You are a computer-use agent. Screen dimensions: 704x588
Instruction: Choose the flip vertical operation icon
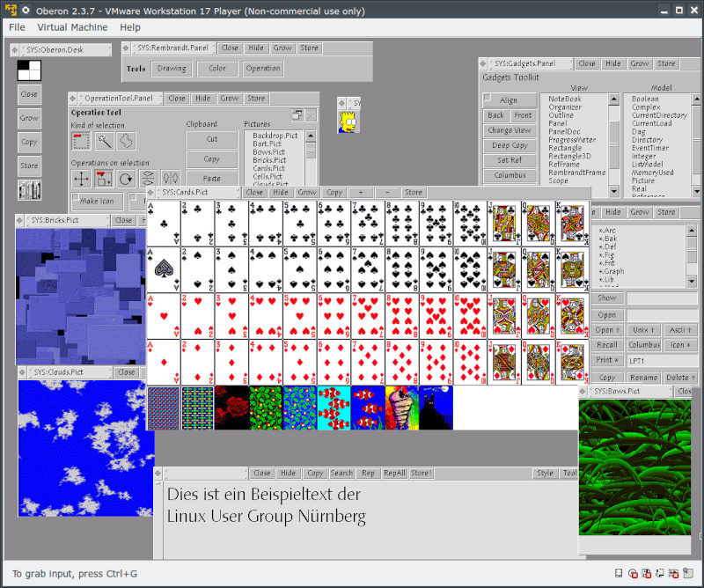[148, 179]
